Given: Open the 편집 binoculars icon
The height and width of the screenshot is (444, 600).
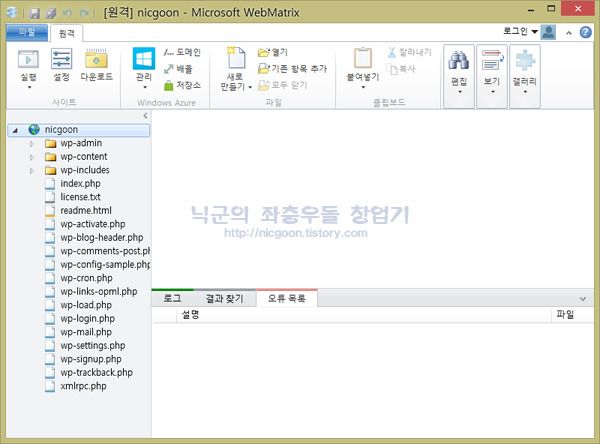Looking at the screenshot, I should coord(459,61).
